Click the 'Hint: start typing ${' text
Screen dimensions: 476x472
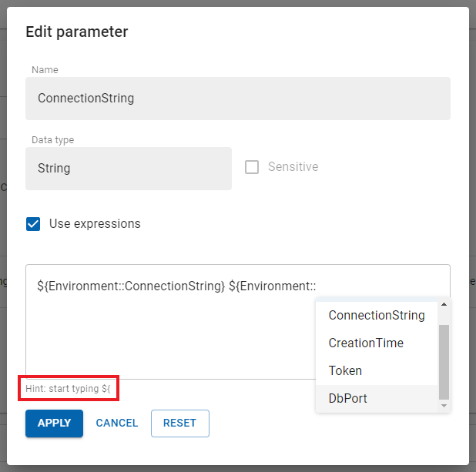[x=70, y=389]
